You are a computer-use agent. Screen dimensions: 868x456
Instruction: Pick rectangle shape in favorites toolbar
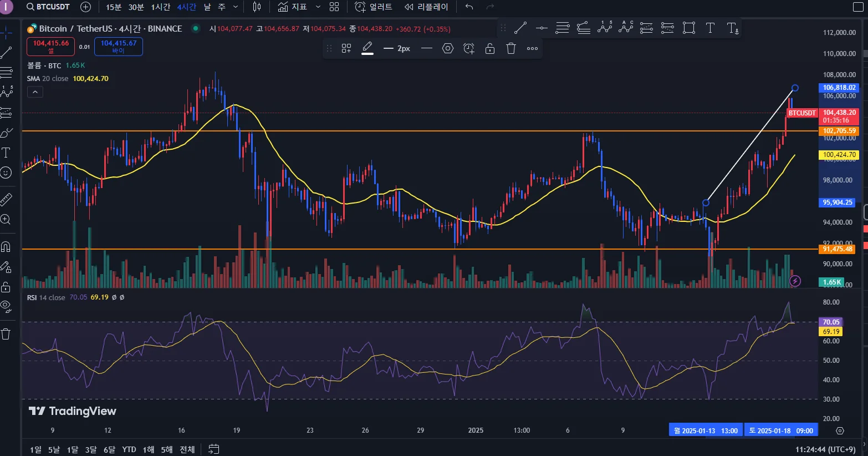[x=689, y=28]
